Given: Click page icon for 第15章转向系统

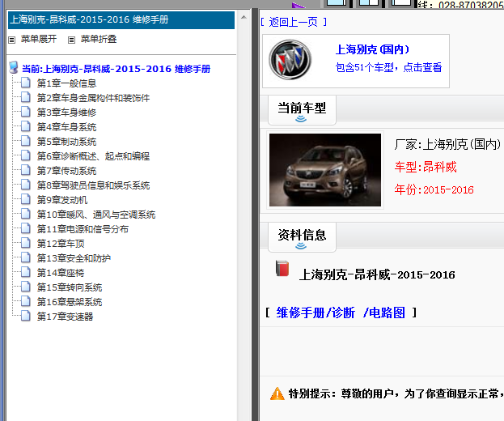Looking at the screenshot, I should [x=26, y=287].
